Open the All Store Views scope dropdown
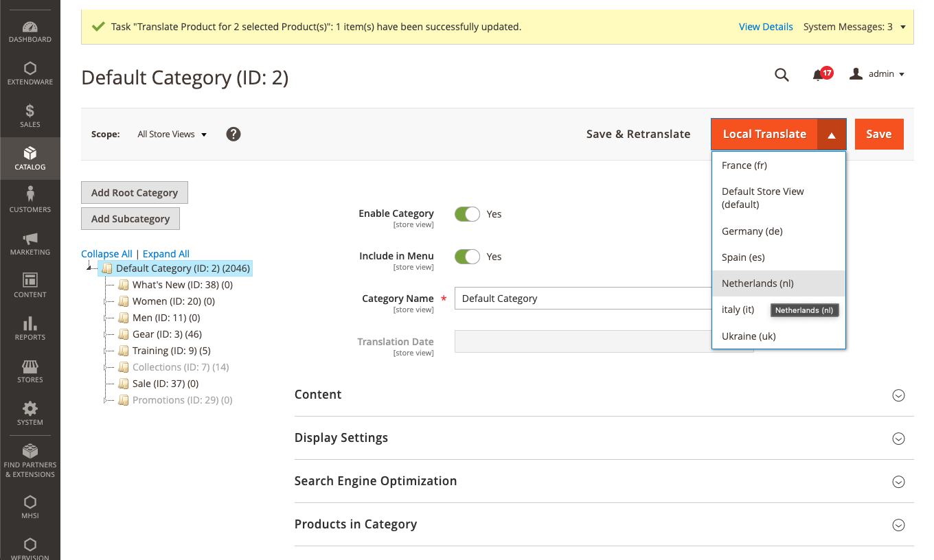 tap(172, 135)
